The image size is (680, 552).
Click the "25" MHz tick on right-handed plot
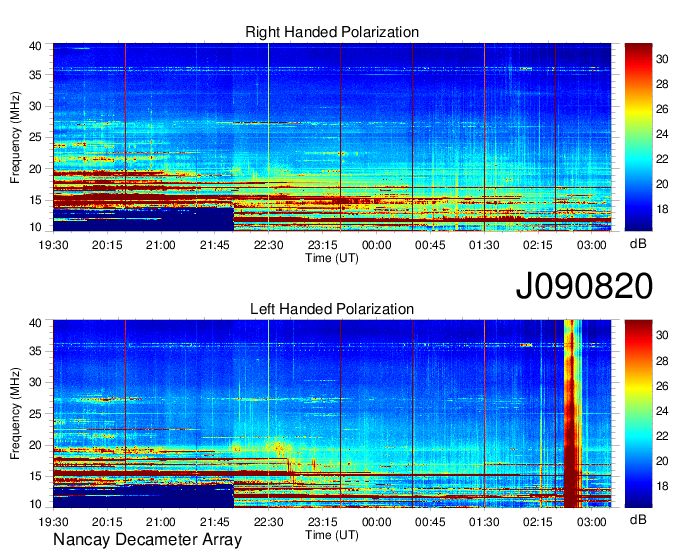pyautogui.click(x=35, y=137)
